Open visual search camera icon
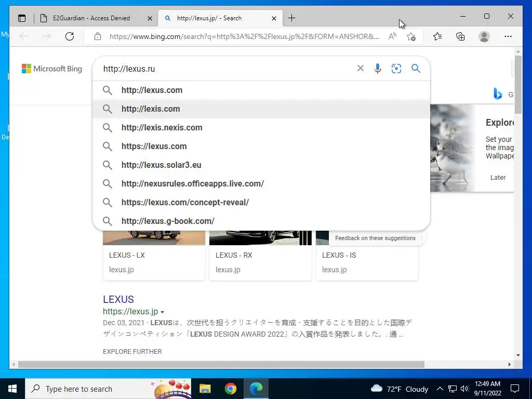This screenshot has height=399, width=532. (x=396, y=68)
